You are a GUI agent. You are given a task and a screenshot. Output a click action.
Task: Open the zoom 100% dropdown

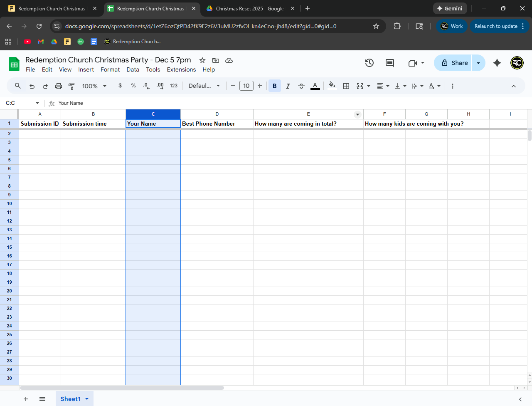click(x=94, y=86)
